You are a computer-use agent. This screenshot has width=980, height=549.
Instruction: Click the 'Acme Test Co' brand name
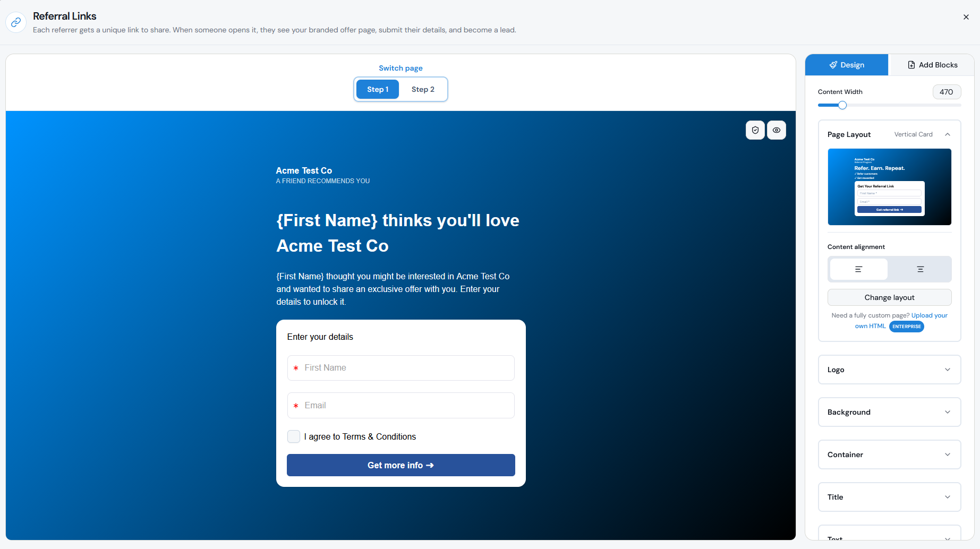pos(304,170)
